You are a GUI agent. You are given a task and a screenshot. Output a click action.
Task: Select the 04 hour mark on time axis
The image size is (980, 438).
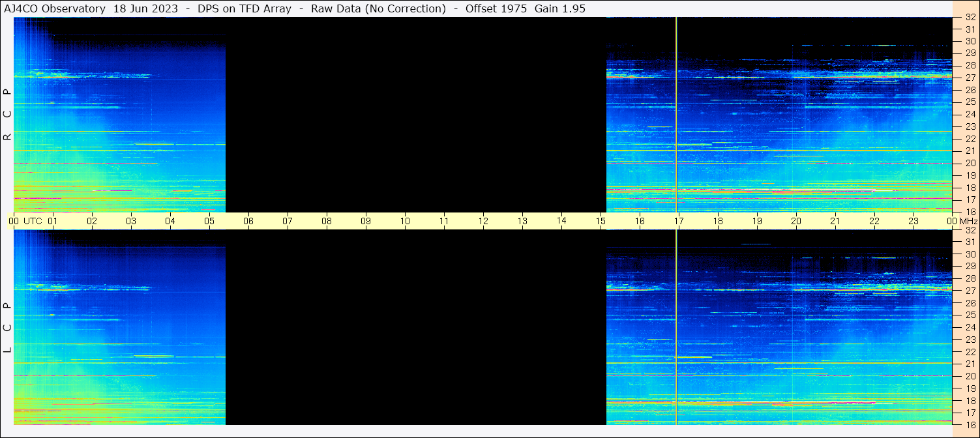pyautogui.click(x=170, y=221)
